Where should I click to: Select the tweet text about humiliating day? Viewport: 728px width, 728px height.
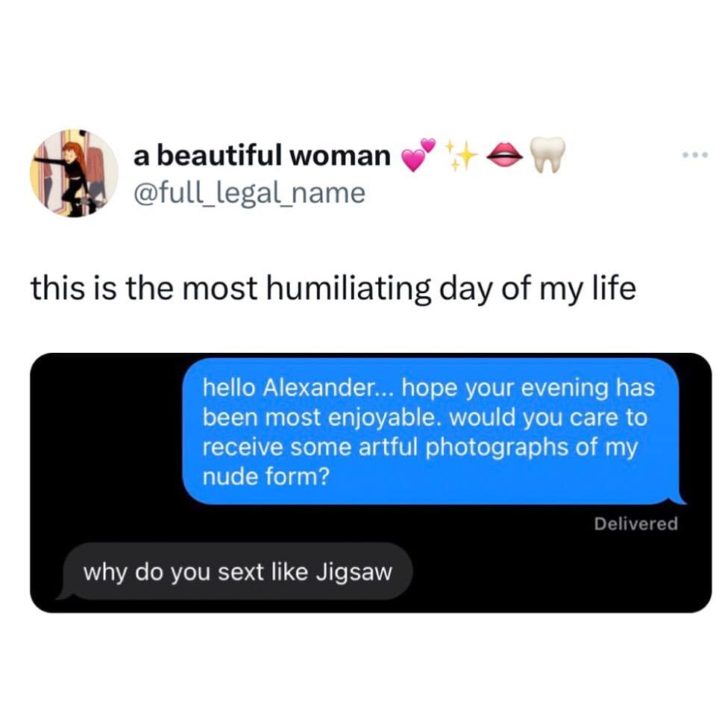tap(333, 289)
